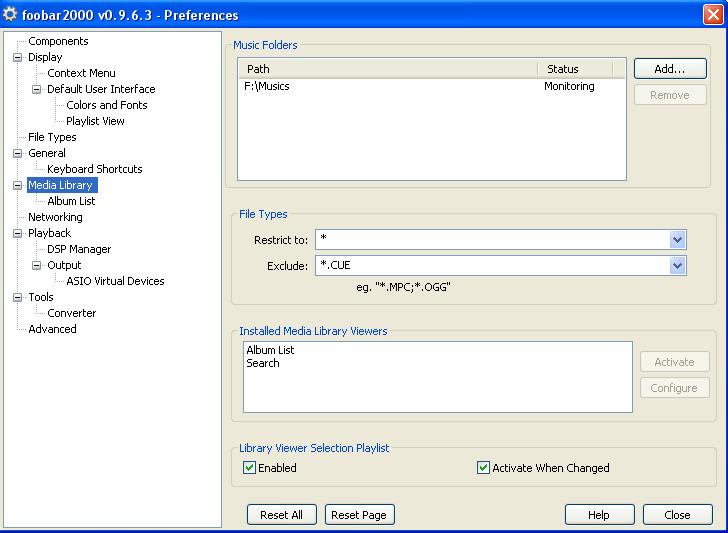Screen dimensions: 728x533
Task: Click the Path column header
Action: point(388,69)
